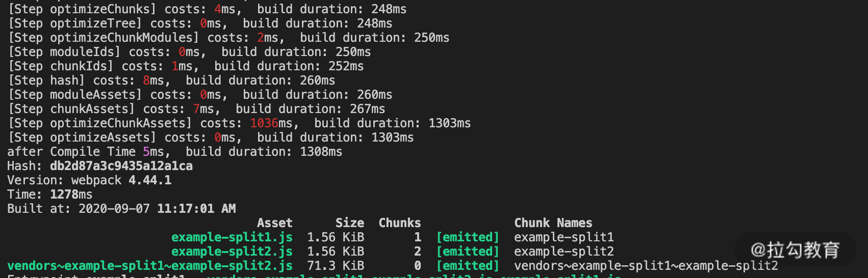Click the green vendors~example-split1~example-split2.js asset filename
This screenshot has width=868, height=278.
point(149,266)
